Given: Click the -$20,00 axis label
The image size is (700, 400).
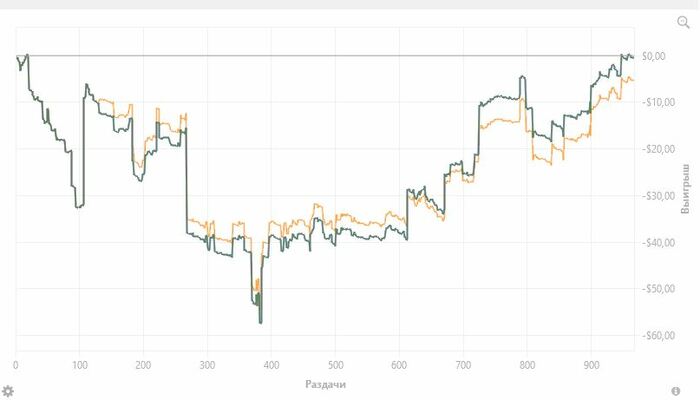Looking at the screenshot, I should pos(658,149).
